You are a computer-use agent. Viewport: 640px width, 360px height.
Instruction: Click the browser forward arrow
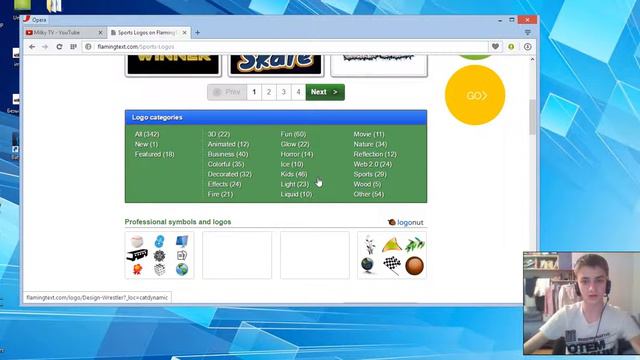point(45,47)
